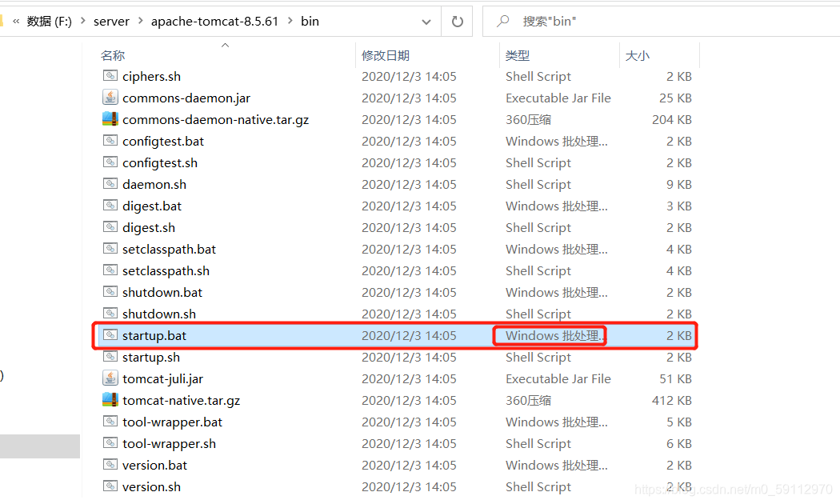840x504 pixels.
Task: Click the startup.bat file icon
Action: (x=110, y=334)
